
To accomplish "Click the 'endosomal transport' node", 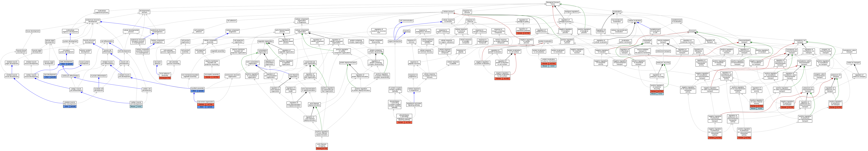I will (x=663, y=51).
